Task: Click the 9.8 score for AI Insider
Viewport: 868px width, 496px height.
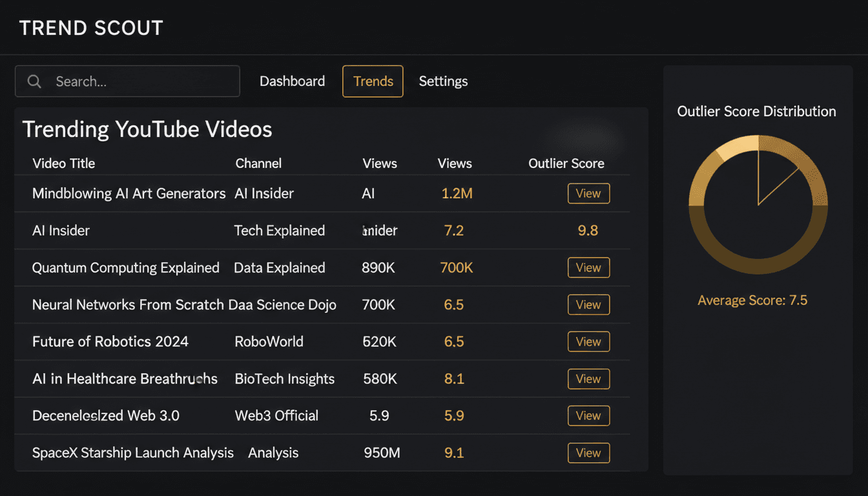Action: pos(588,231)
